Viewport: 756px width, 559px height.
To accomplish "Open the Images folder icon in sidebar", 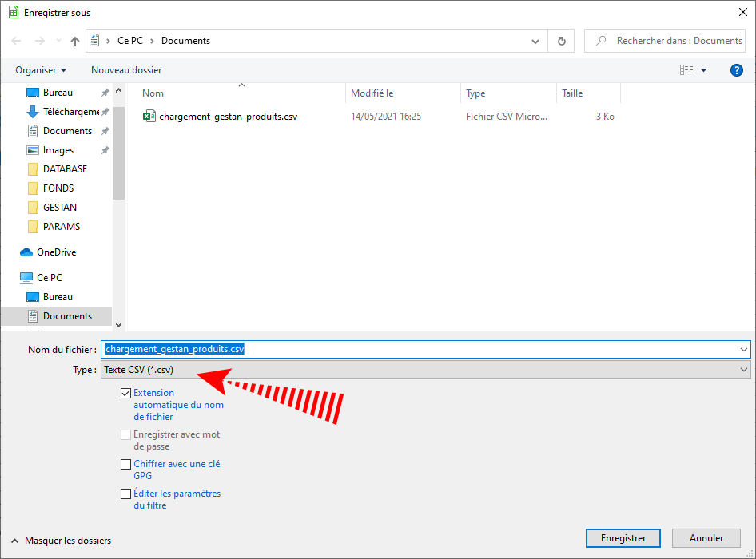I will 33,150.
